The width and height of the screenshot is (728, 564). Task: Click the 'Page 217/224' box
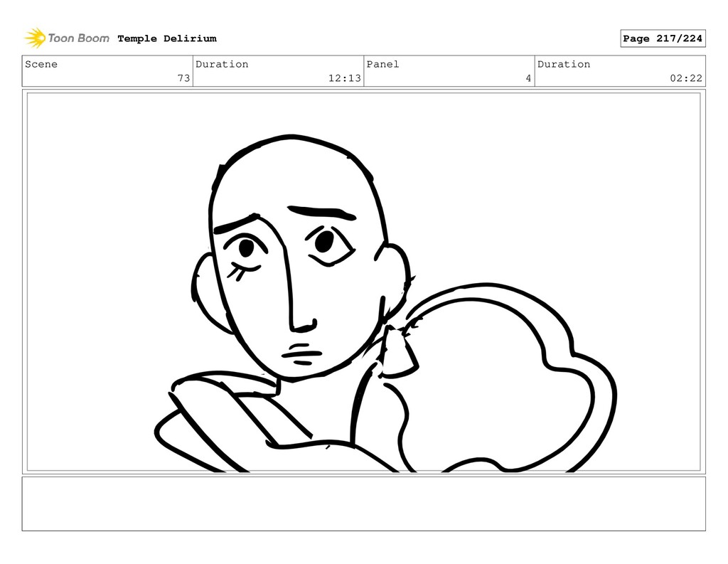(663, 38)
